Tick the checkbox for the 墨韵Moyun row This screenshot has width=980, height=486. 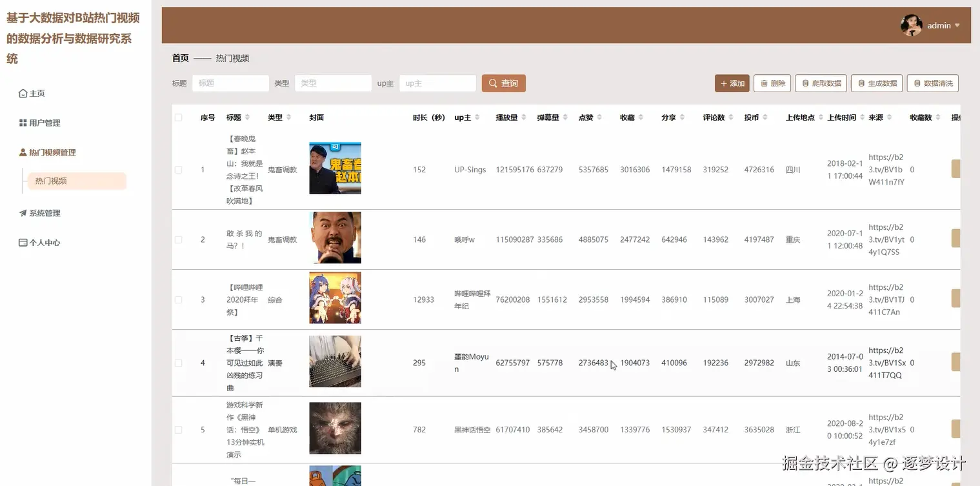(x=178, y=363)
